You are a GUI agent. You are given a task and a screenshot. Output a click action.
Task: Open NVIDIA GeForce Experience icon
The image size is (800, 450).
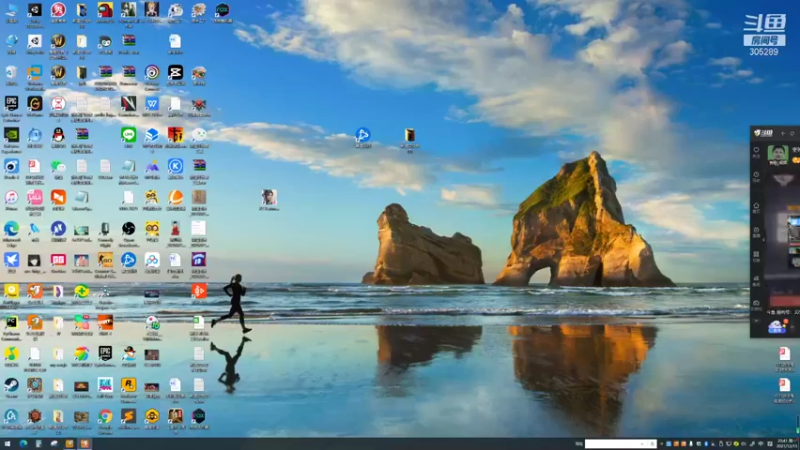tap(11, 135)
